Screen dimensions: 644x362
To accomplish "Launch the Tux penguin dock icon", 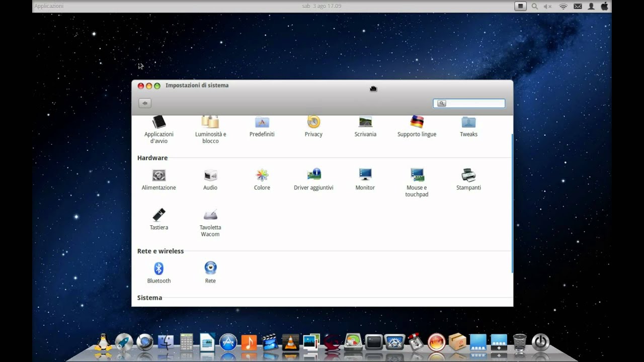I will 104,342.
